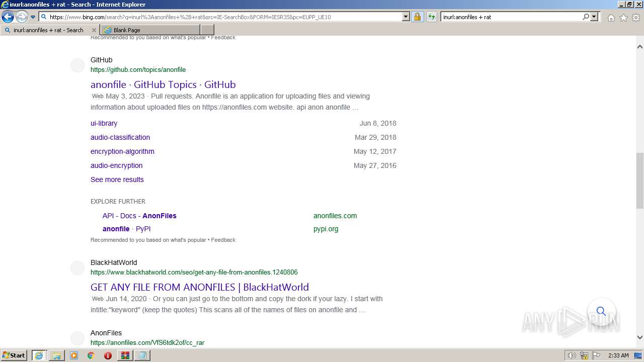Open File Explorer from taskbar

pyautogui.click(x=57, y=355)
